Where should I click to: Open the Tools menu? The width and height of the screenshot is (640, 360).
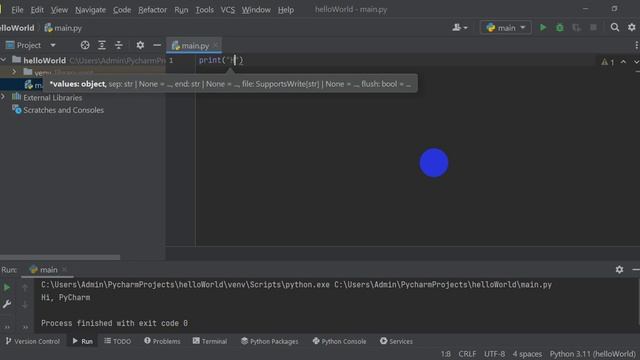pos(204,9)
